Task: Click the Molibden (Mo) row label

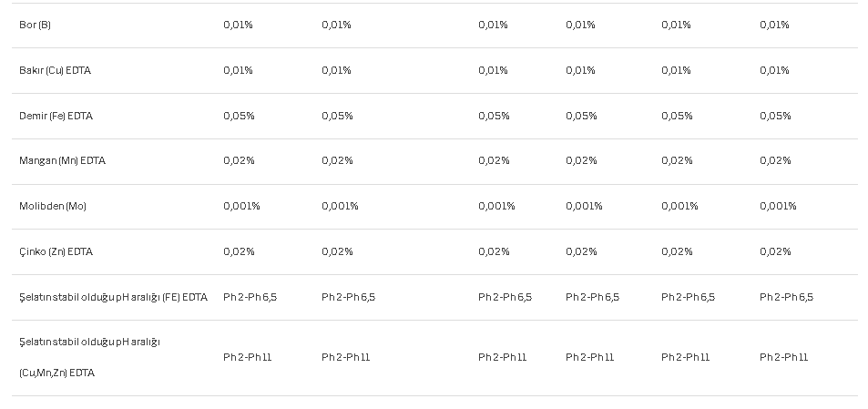Action: coord(53,206)
